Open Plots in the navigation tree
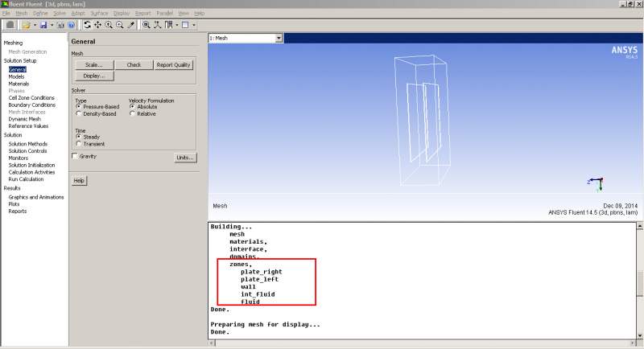Image resolution: width=644 pixels, height=349 pixels. [x=14, y=203]
